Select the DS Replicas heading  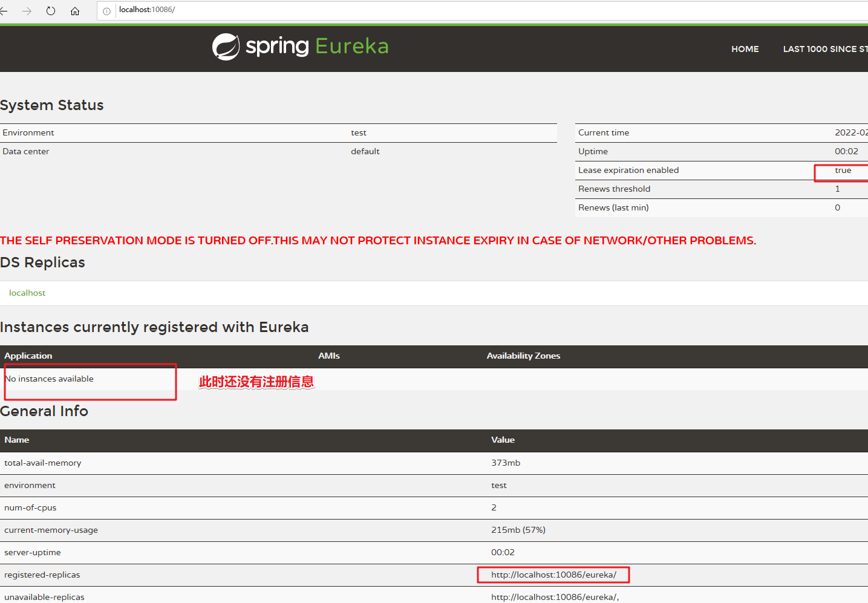coord(42,262)
